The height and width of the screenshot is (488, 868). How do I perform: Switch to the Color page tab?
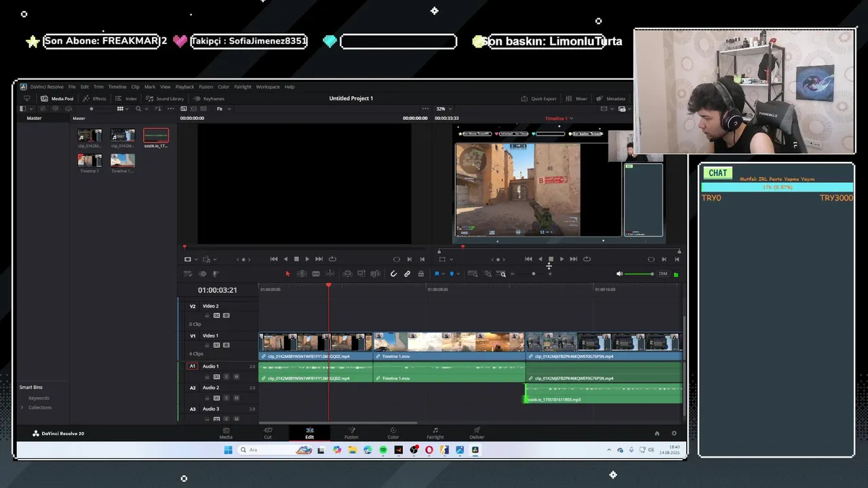point(393,433)
